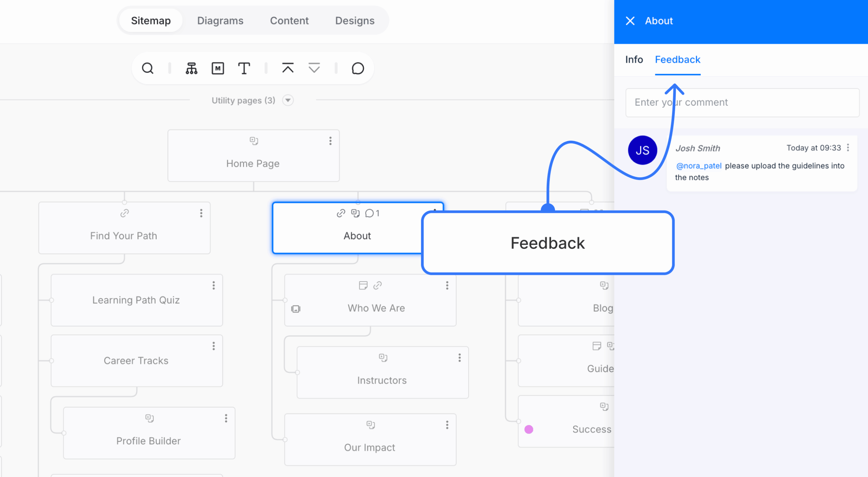
Task: Switch to the Diagrams tab
Action: coord(220,21)
